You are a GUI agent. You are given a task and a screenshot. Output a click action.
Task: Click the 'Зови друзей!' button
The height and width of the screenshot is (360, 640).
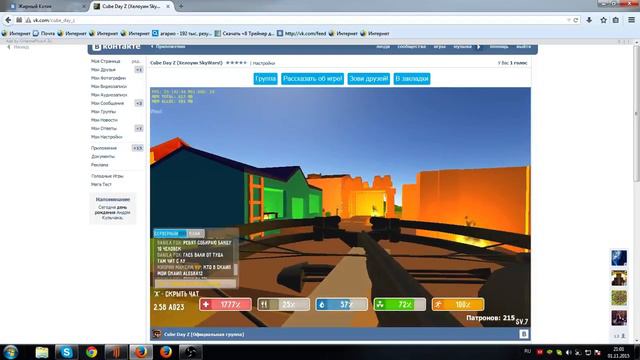(369, 79)
